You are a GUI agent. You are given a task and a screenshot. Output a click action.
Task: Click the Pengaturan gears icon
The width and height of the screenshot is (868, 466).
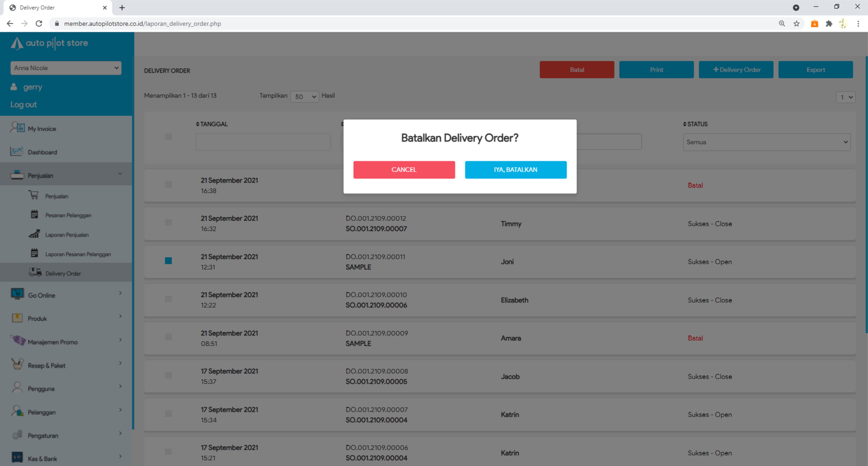tap(17, 435)
